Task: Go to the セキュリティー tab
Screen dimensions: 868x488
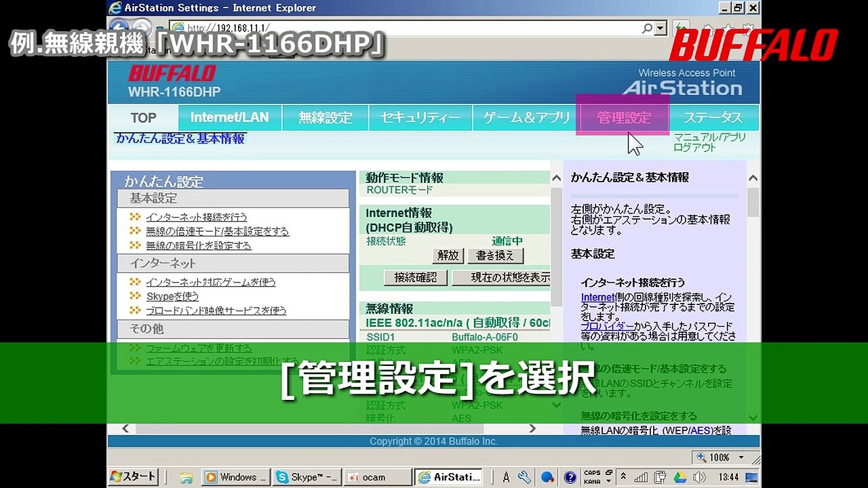Action: [x=420, y=117]
